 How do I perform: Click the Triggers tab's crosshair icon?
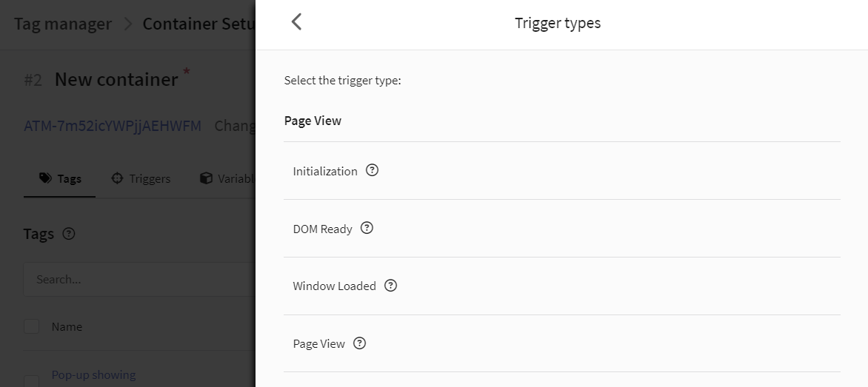pos(117,178)
